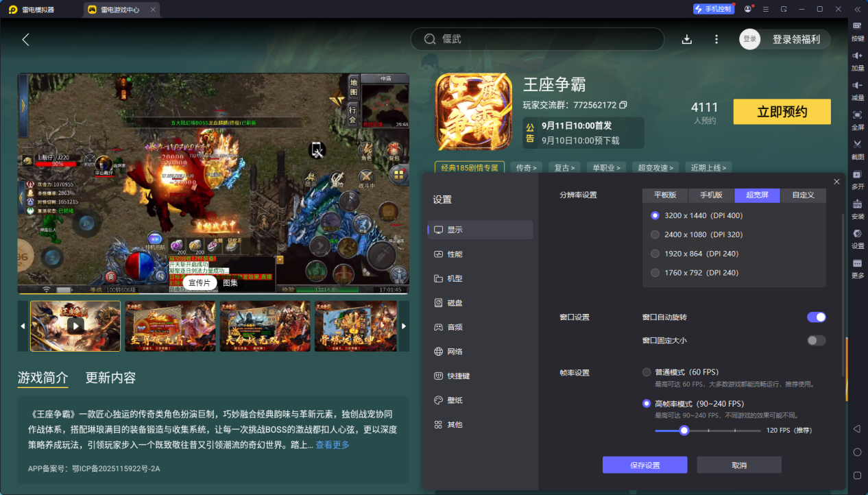Open the 超变攻速 > category tag
The height and width of the screenshot is (495, 868).
[x=655, y=167]
